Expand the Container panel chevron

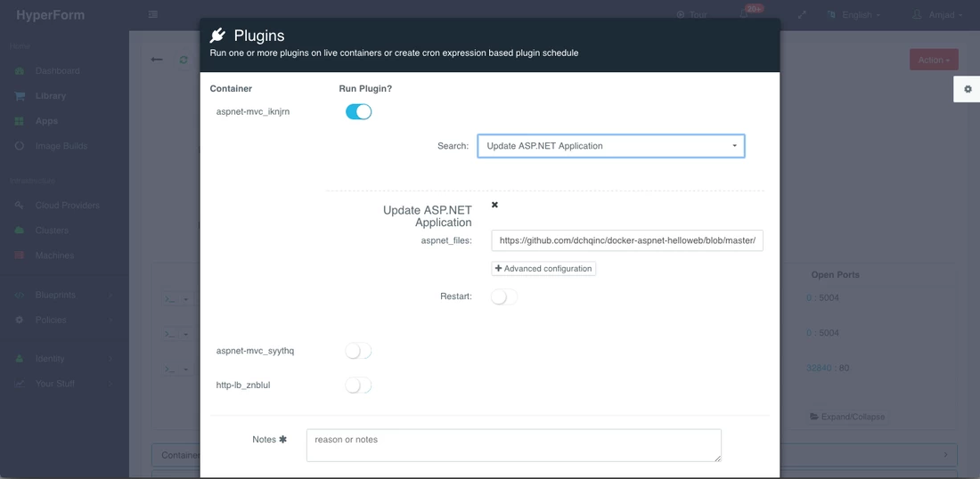946,455
